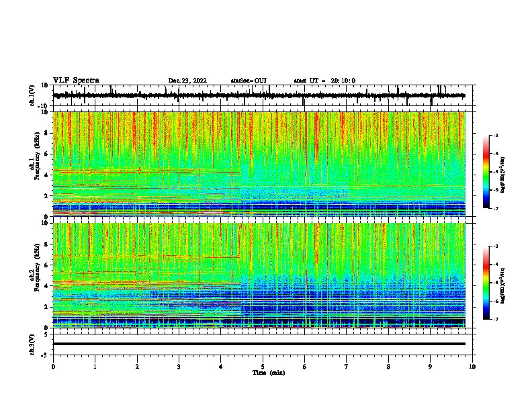This screenshot has width=532, height=411.
Task: Click time axis tick label "1"
Action: click(95, 367)
